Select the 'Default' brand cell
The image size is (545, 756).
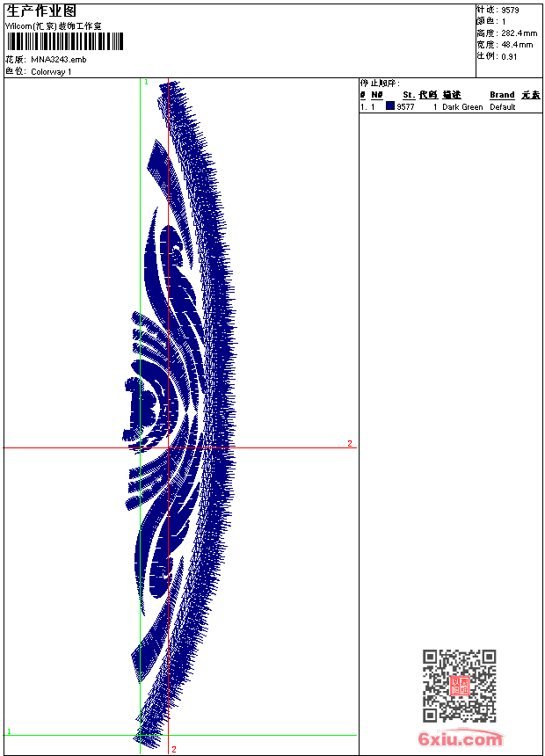[503, 107]
